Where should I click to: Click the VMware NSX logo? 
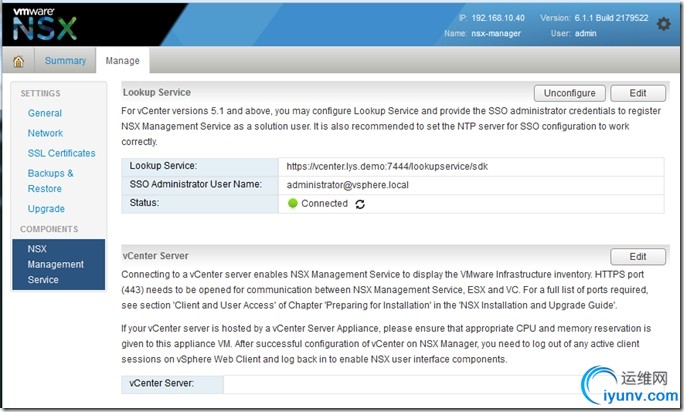tap(45, 24)
